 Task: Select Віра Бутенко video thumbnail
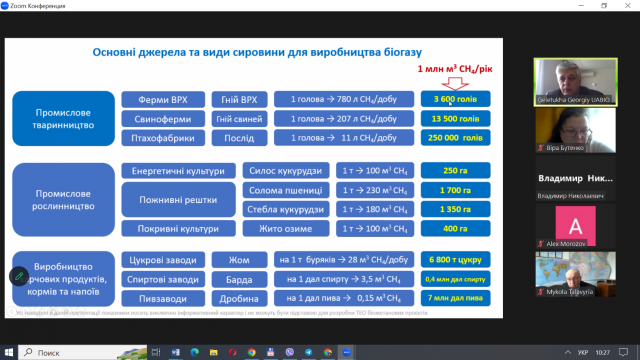click(x=576, y=130)
